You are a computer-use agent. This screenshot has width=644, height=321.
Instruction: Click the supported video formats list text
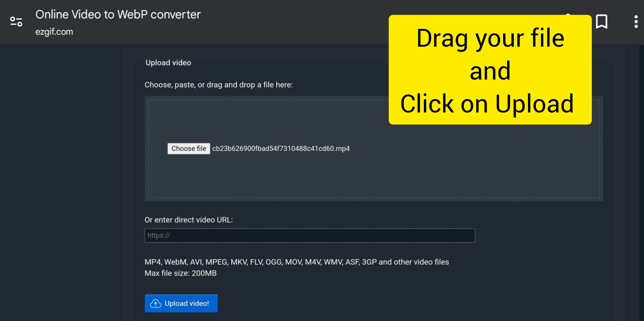296,262
